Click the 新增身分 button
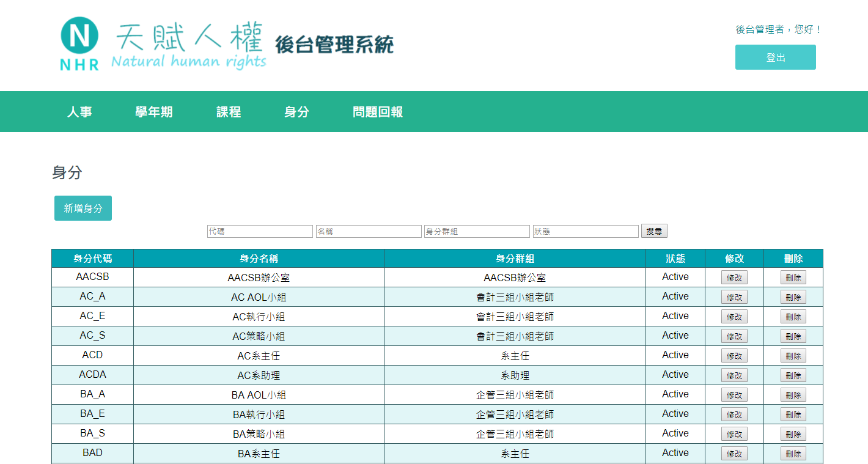This screenshot has height=464, width=868. click(83, 208)
